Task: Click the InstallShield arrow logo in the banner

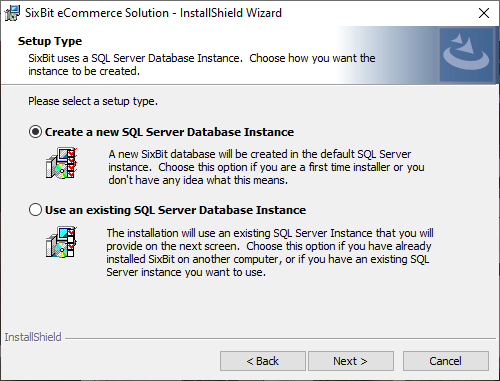Action: click(x=466, y=55)
